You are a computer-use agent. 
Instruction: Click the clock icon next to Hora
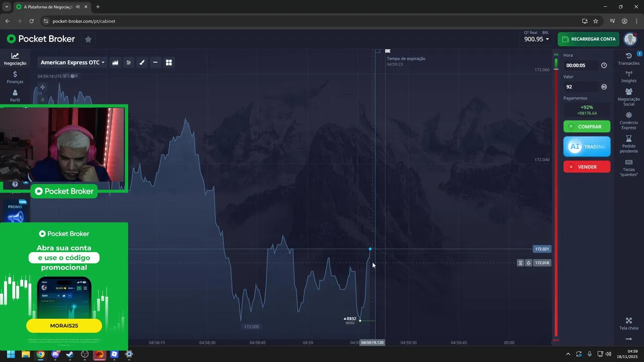click(604, 65)
